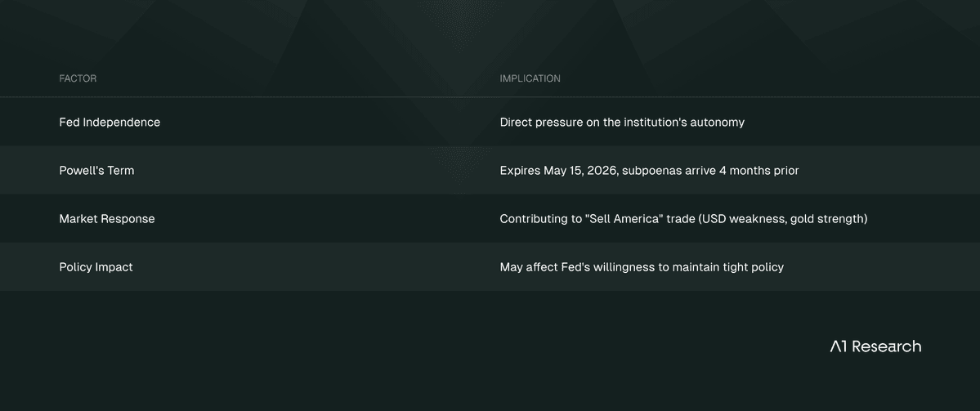Click the word "Independence" in first row

121,123
